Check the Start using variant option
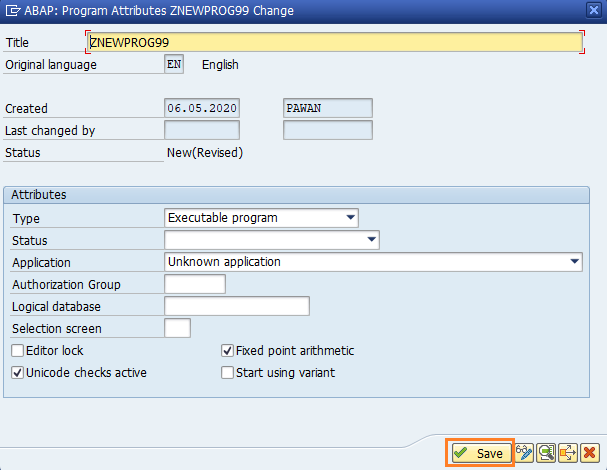 tap(227, 373)
